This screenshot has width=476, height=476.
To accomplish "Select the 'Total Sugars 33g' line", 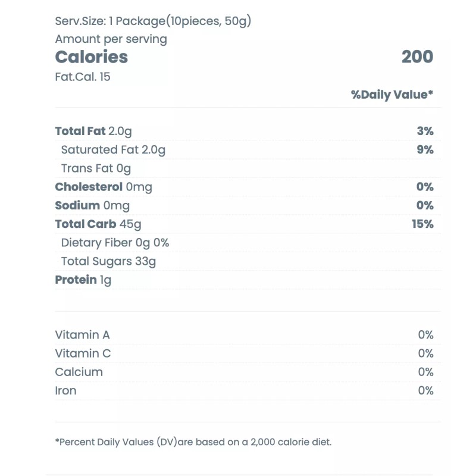I will (x=108, y=261).
